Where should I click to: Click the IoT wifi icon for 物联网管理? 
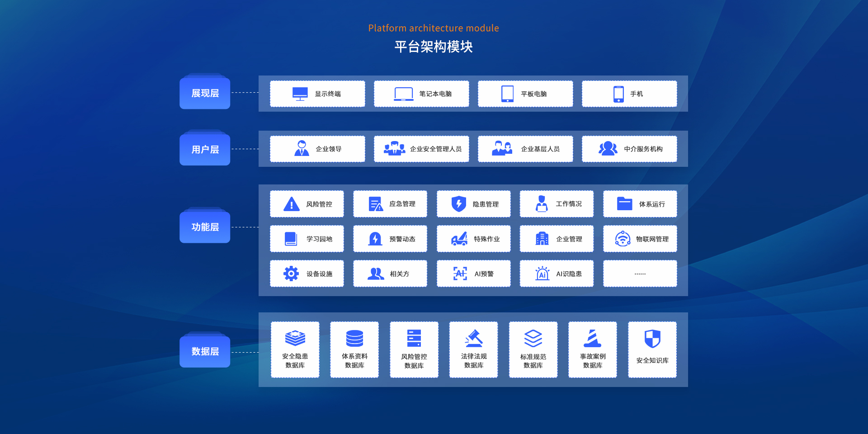pyautogui.click(x=623, y=239)
